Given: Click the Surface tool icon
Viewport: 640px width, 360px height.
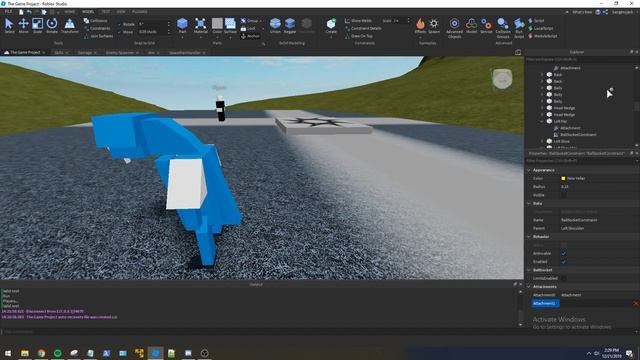Looking at the screenshot, I should pyautogui.click(x=230, y=24).
